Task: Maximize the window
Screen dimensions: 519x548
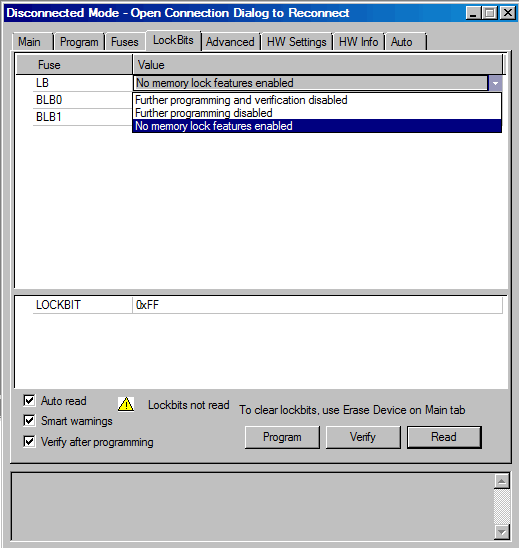Action: tap(490, 13)
